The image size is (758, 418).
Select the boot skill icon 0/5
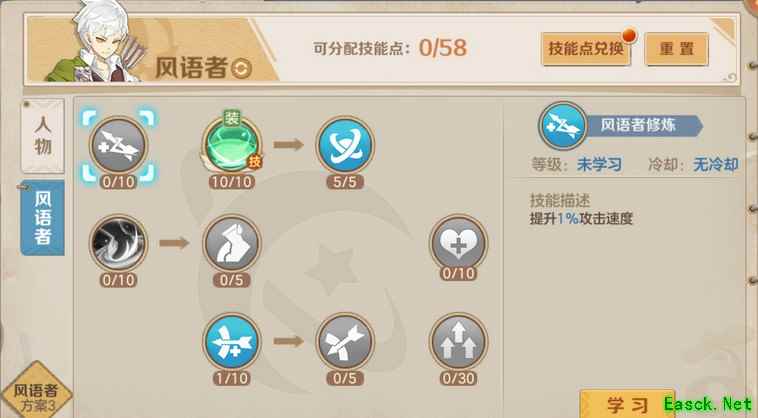pos(232,244)
